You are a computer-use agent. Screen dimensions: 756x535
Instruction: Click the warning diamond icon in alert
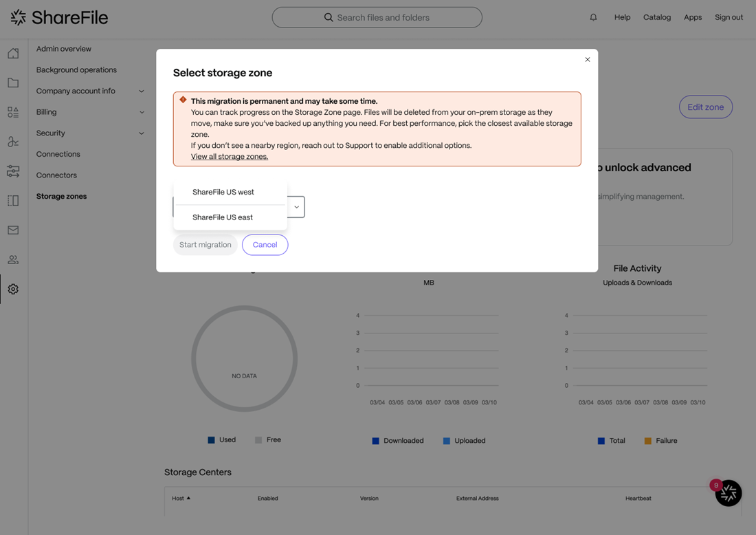[184, 100]
